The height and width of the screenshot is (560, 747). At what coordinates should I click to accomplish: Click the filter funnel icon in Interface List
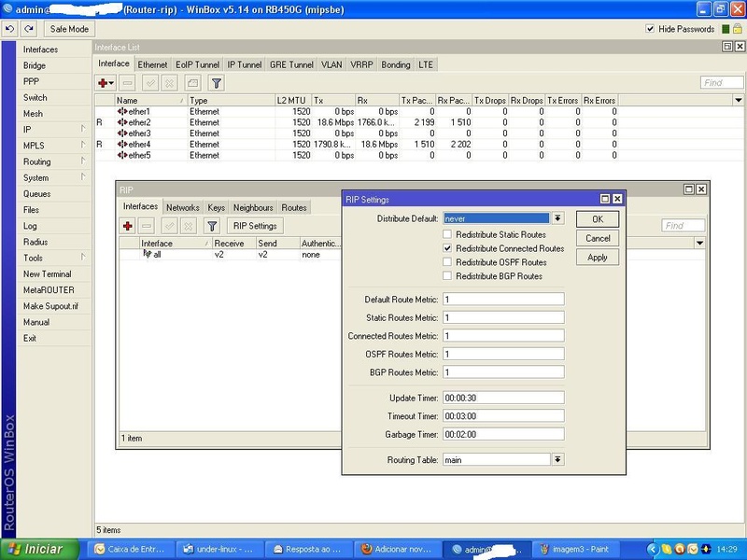[x=216, y=83]
